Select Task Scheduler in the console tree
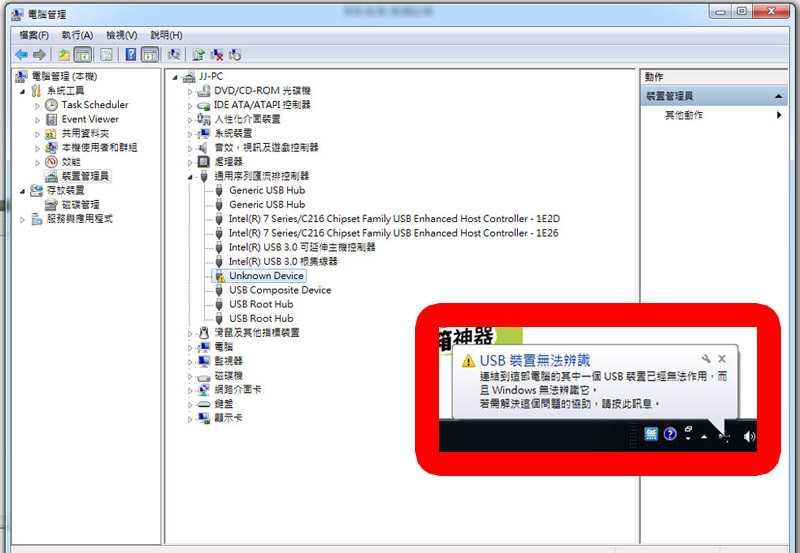The width and height of the screenshot is (800, 553). [95, 105]
